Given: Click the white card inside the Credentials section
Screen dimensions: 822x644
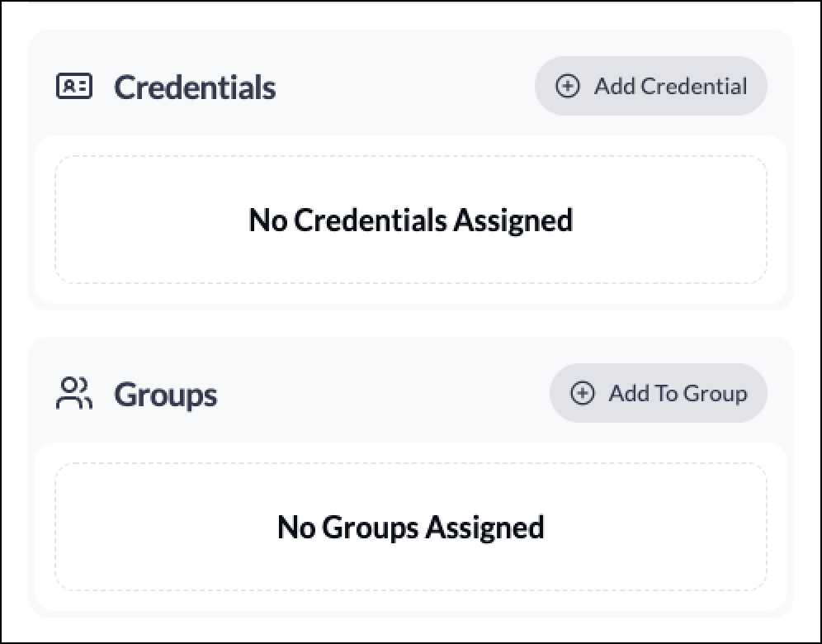Looking at the screenshot, I should [x=411, y=220].
